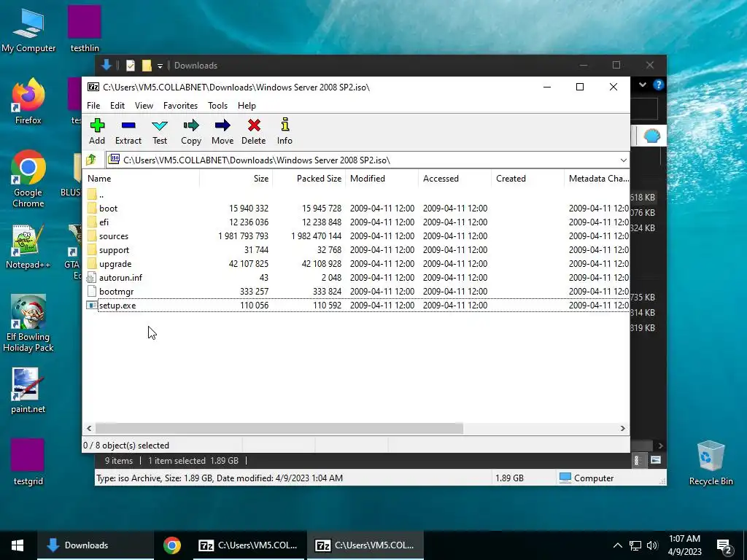747x560 pixels.
Task: Select the bootmgr file icon
Action: [91, 292]
